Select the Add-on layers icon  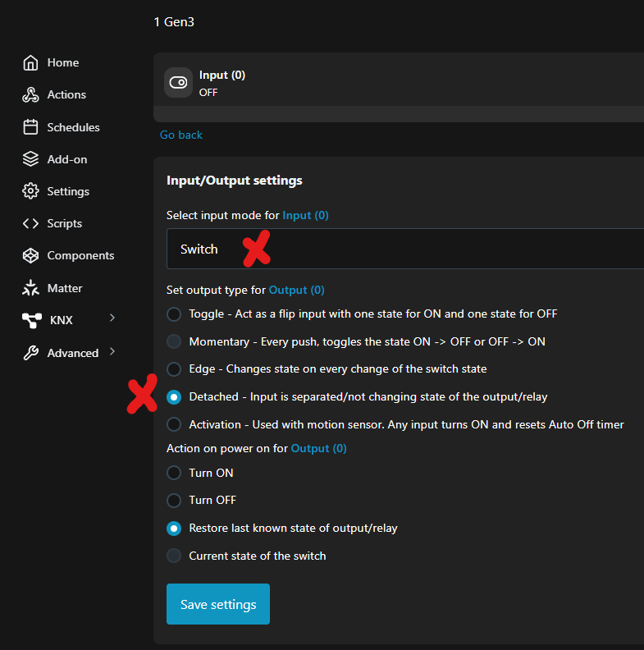click(x=30, y=159)
